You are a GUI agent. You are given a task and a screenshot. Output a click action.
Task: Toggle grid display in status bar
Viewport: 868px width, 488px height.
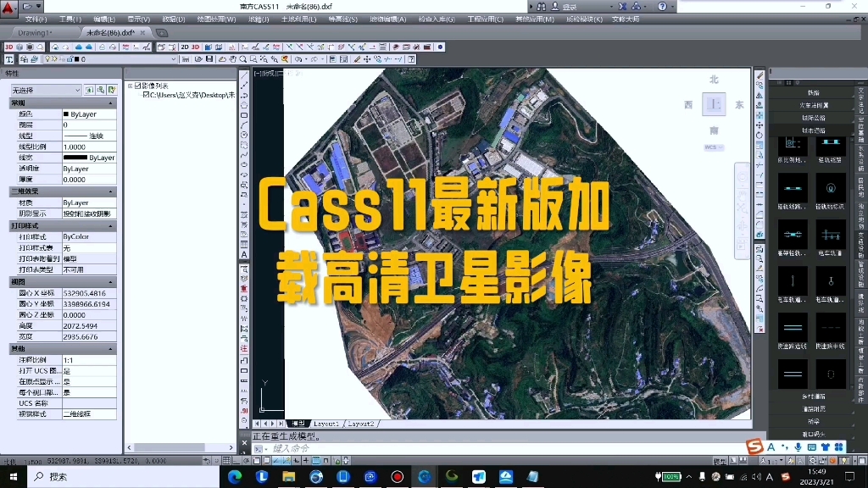(226, 460)
